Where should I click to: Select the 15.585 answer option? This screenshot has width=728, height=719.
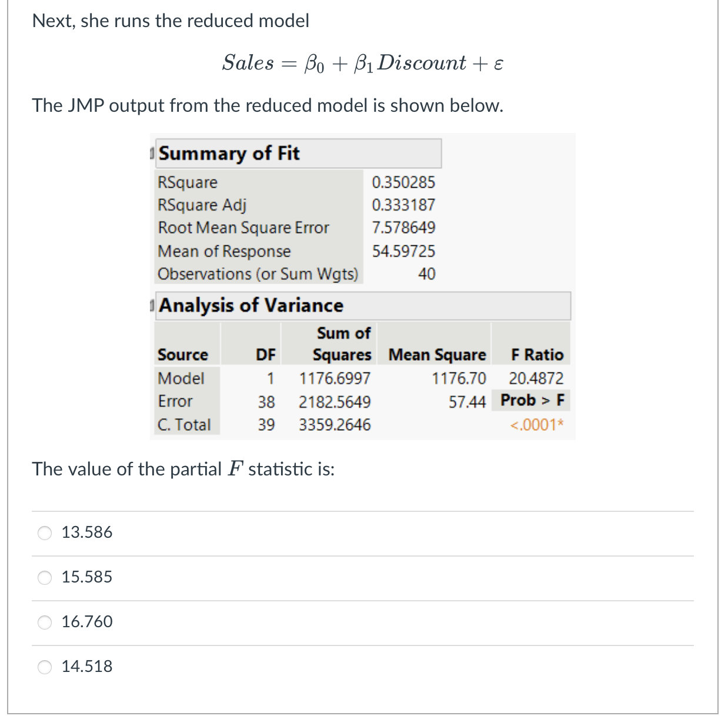pyautogui.click(x=44, y=578)
